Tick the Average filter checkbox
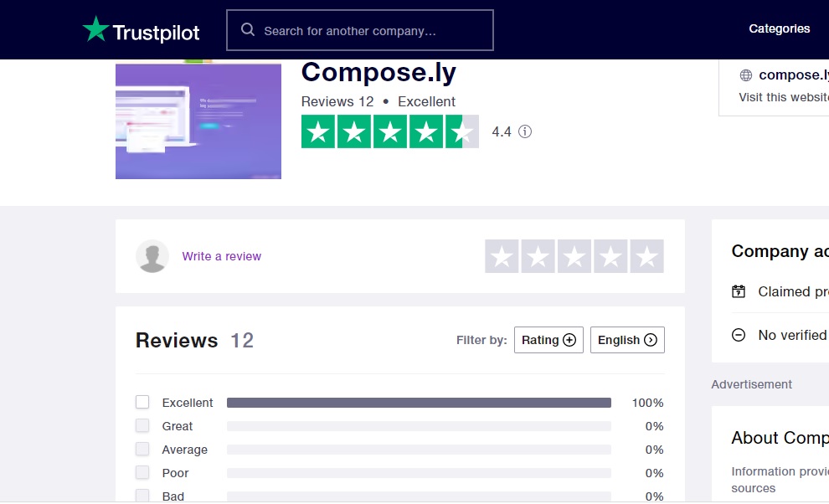 pos(142,449)
